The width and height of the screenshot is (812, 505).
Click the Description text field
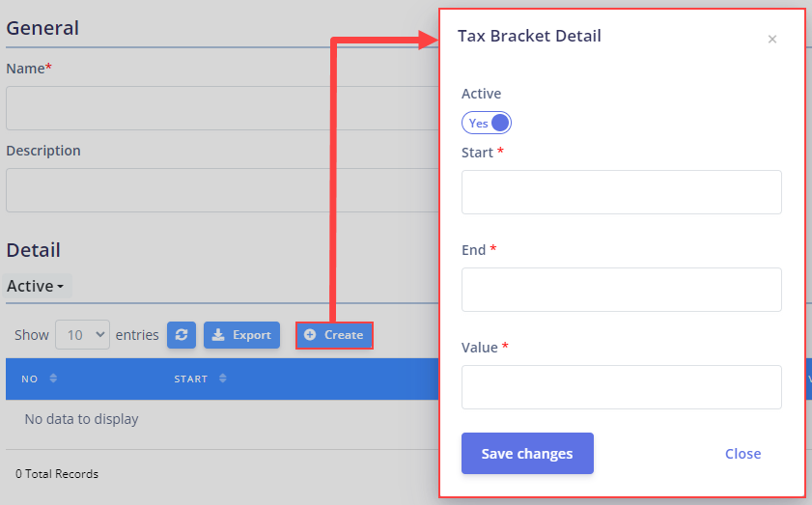click(222, 190)
